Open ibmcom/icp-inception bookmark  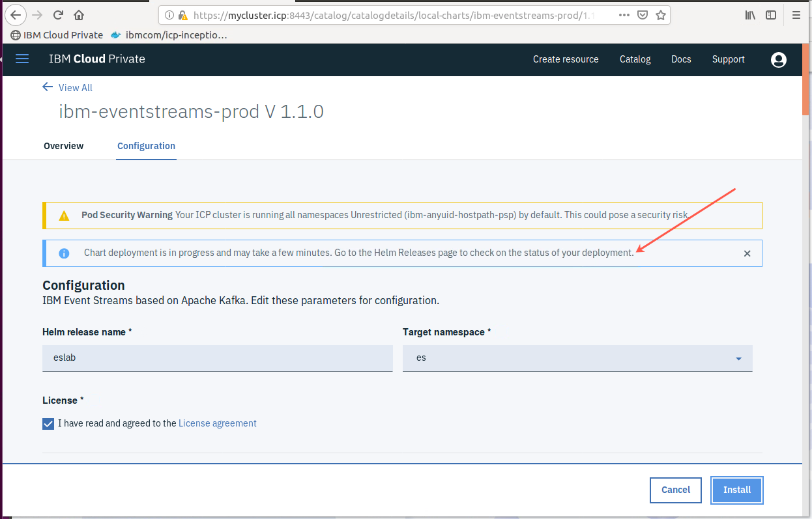(169, 35)
